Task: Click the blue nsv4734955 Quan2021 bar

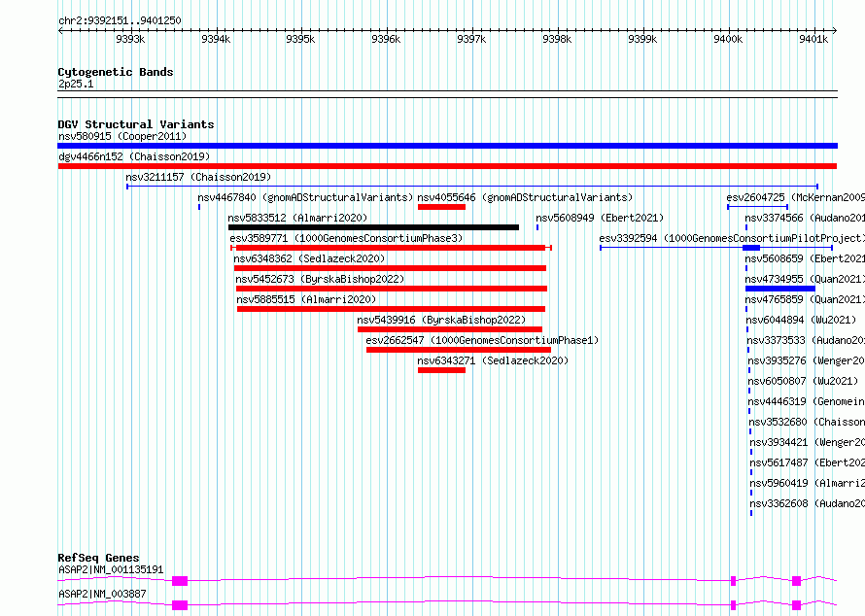Action: [x=780, y=289]
